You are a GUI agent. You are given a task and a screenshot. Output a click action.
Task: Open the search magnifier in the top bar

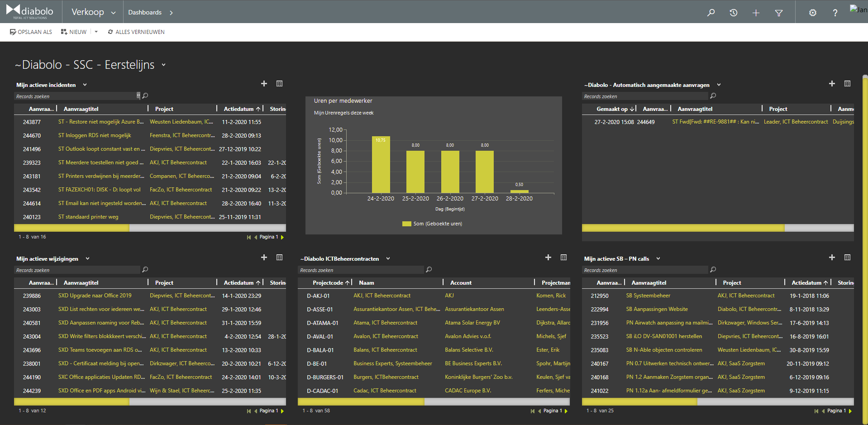pyautogui.click(x=711, y=13)
